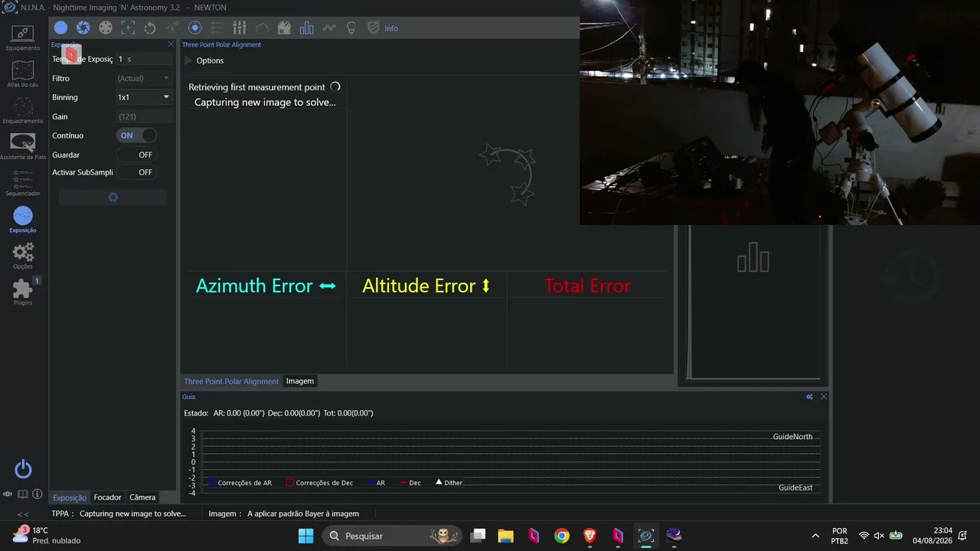Close the Guia panel
The width and height of the screenshot is (980, 551).
coord(824,396)
